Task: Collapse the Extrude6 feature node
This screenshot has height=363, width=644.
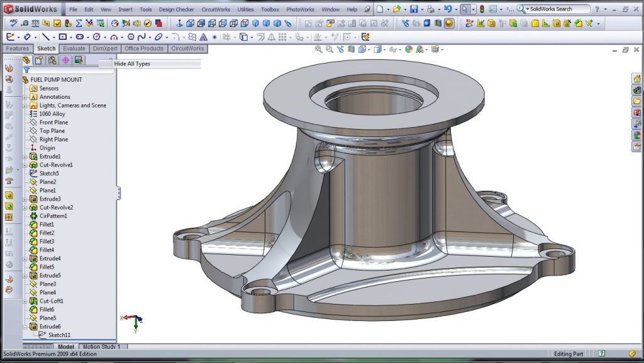Action: (25, 327)
